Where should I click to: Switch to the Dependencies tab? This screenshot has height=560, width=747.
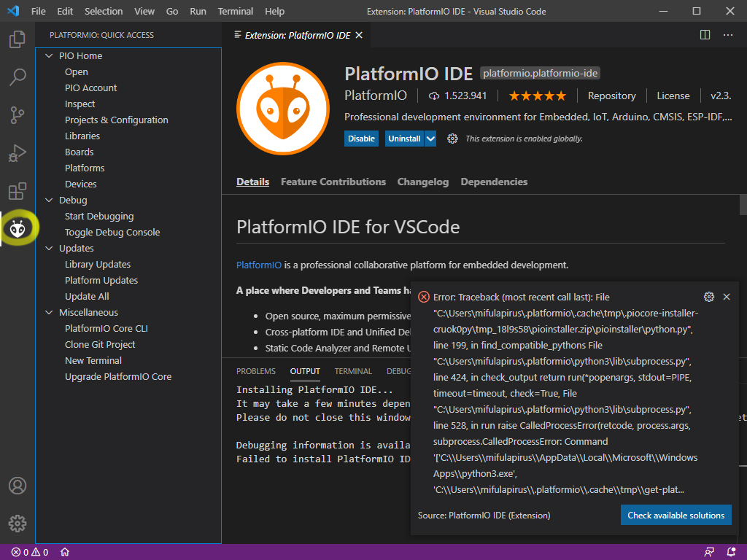(x=494, y=182)
